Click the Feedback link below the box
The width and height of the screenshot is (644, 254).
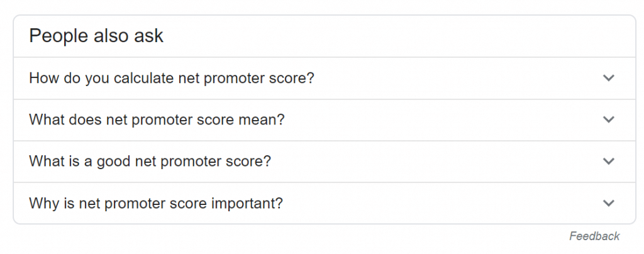[594, 236]
